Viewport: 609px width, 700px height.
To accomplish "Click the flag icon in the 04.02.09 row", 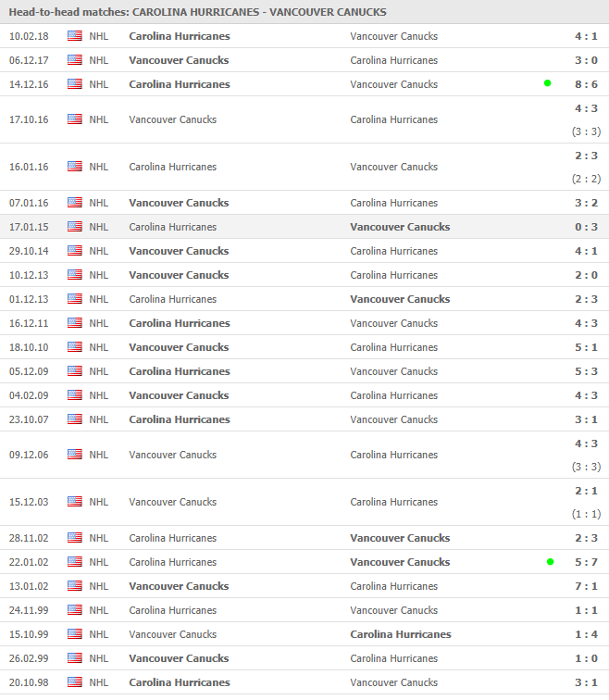I will [75, 395].
